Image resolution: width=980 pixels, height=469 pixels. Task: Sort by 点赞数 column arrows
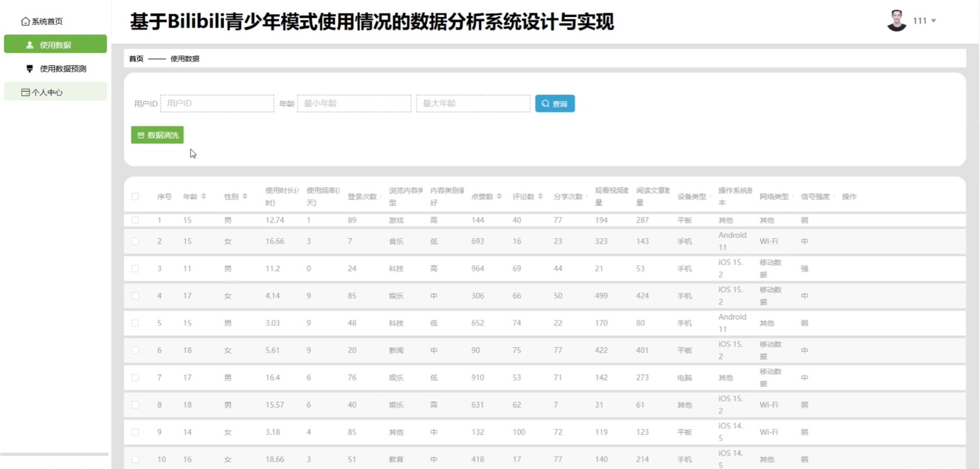coord(499,196)
